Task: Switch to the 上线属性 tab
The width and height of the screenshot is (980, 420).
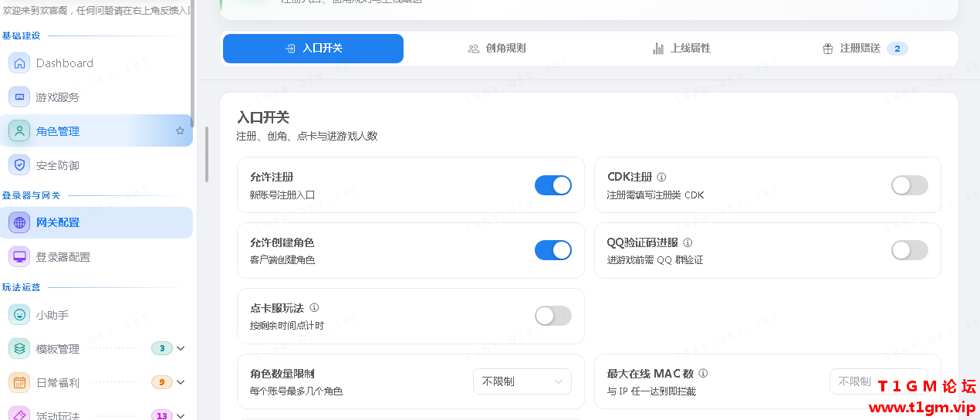Action: (x=681, y=49)
